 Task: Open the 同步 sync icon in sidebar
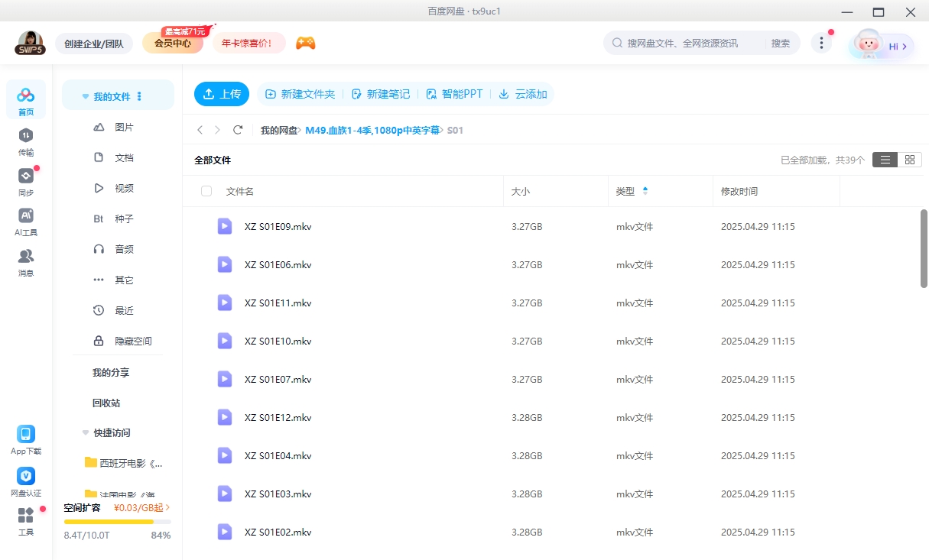tap(26, 181)
